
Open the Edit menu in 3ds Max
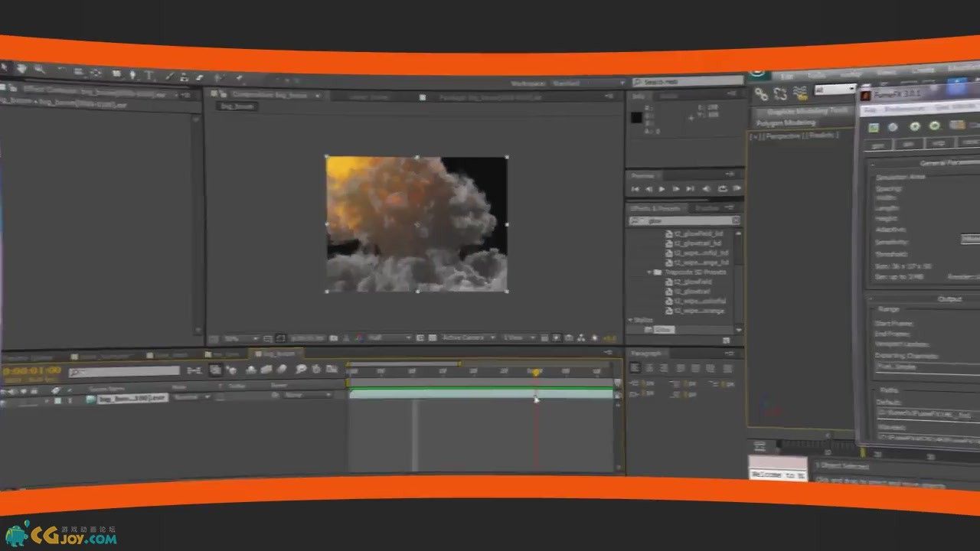tap(786, 76)
